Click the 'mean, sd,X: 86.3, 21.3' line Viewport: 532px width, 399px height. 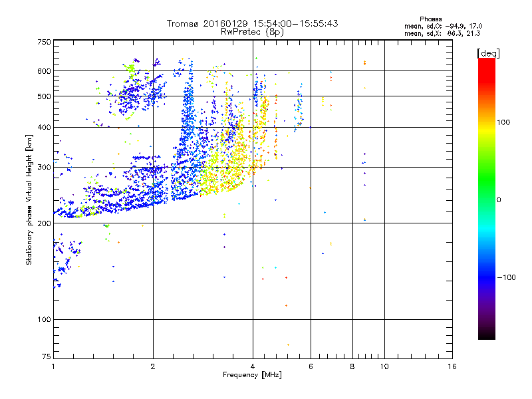point(442,33)
